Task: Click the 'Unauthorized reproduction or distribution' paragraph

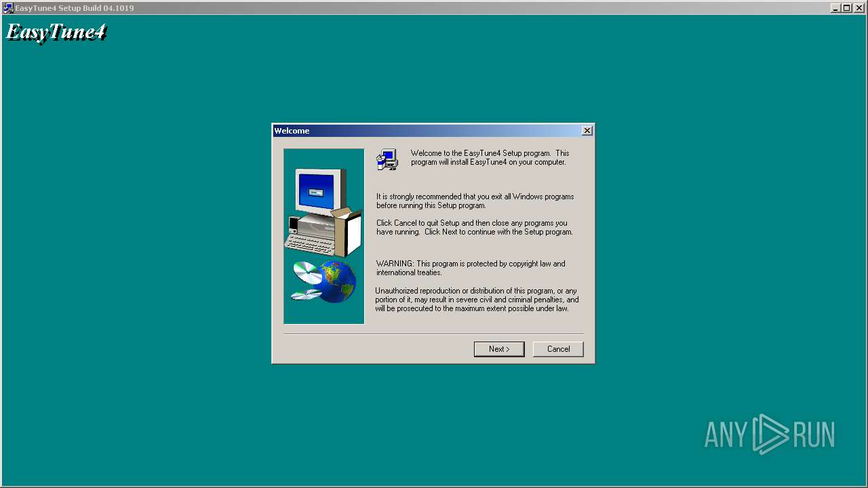Action: tap(477, 300)
